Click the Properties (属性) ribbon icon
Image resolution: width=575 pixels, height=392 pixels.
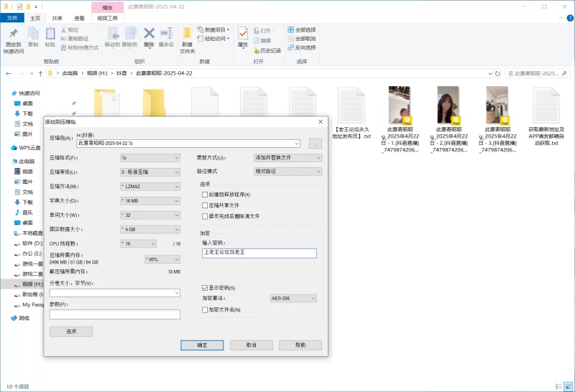pos(243,37)
